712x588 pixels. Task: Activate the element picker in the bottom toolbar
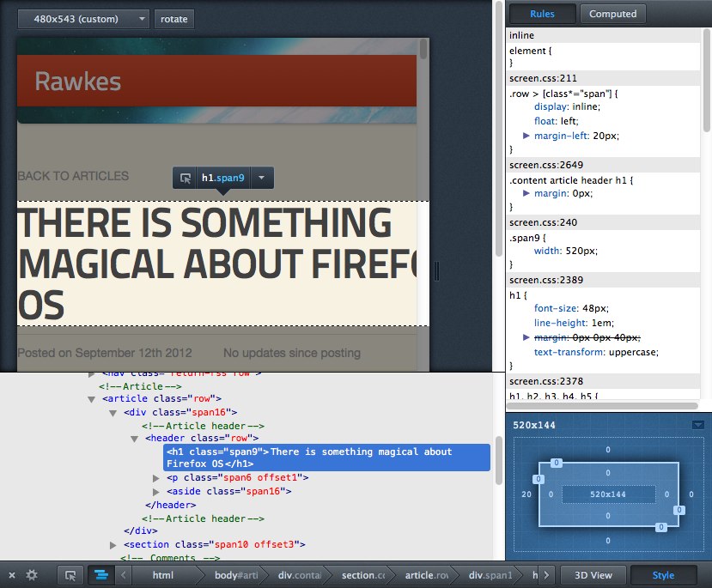click(x=70, y=575)
